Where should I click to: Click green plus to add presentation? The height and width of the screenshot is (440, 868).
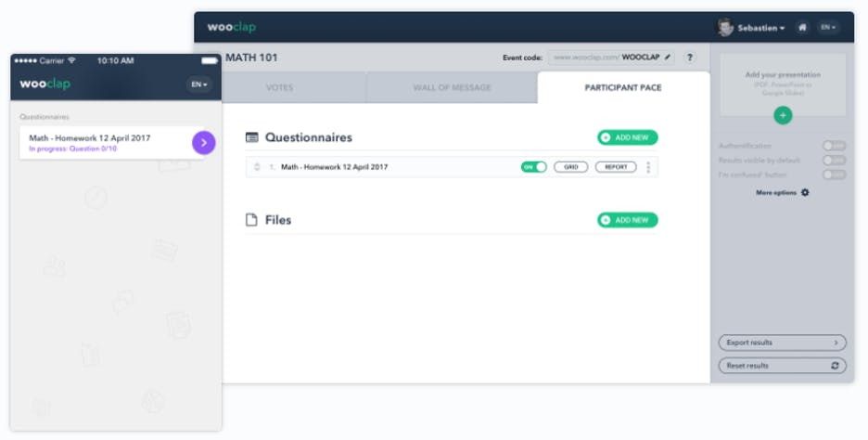(782, 115)
